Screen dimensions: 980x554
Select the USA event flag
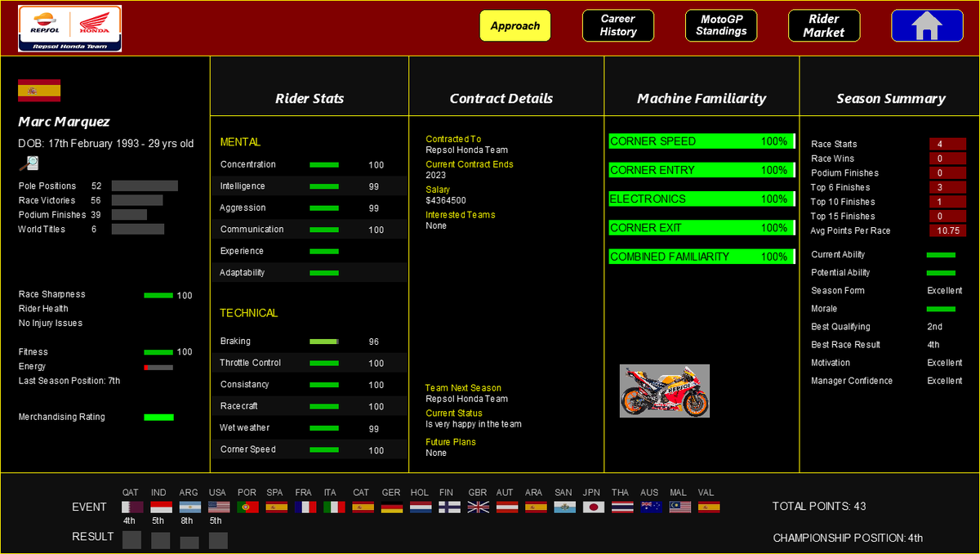[x=219, y=507]
